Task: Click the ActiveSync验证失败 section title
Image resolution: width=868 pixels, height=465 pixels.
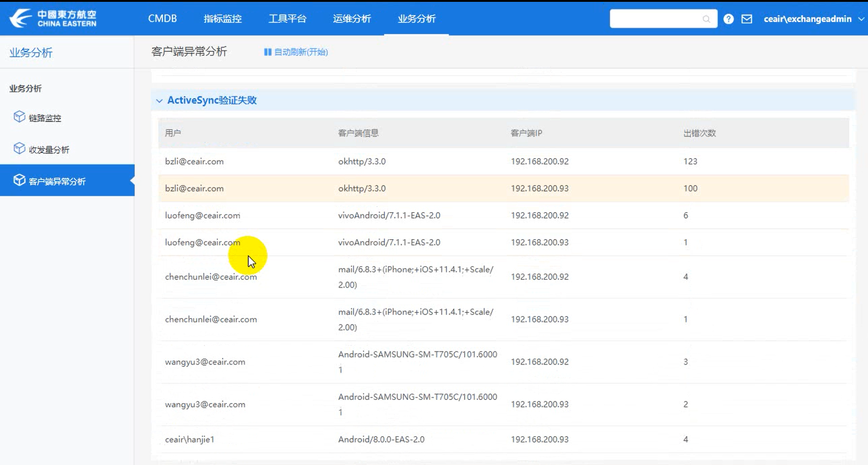Action: click(x=212, y=100)
